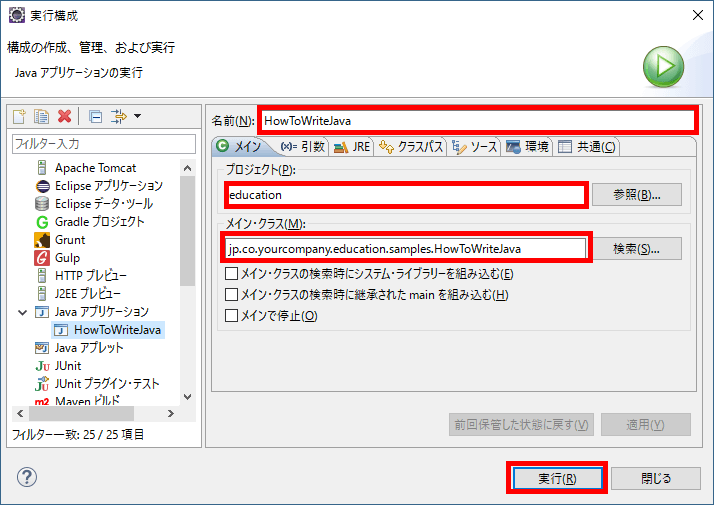Delete the selected launch configuration
714x505 pixels.
[65, 117]
